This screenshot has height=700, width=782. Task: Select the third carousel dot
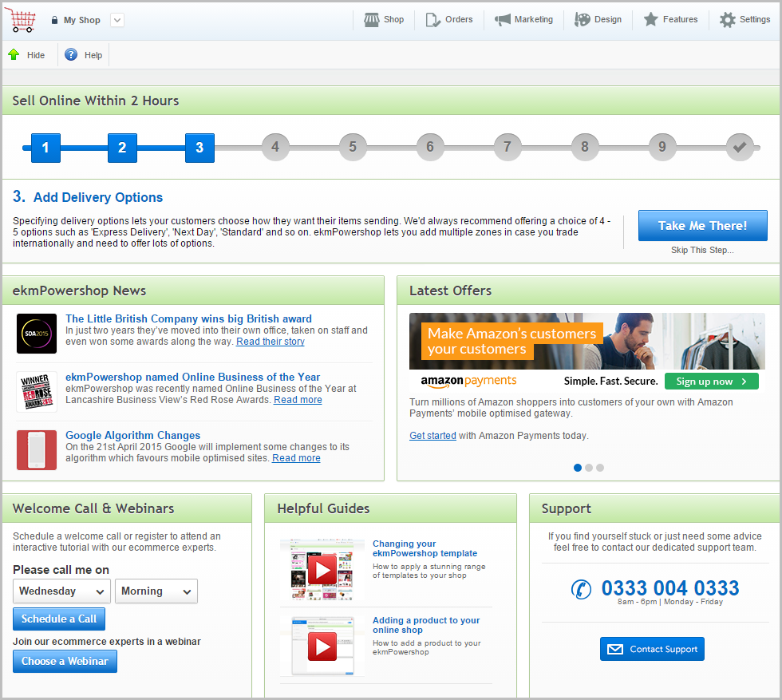pyautogui.click(x=600, y=468)
